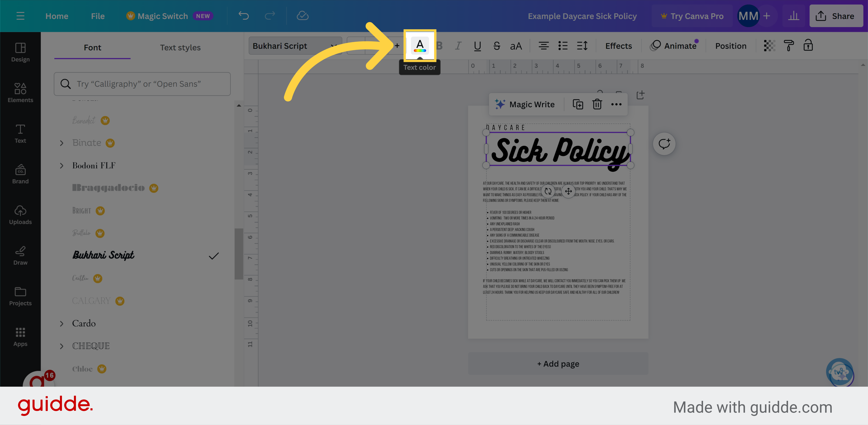Check cloud save status icon
The width and height of the screenshot is (868, 425).
303,16
